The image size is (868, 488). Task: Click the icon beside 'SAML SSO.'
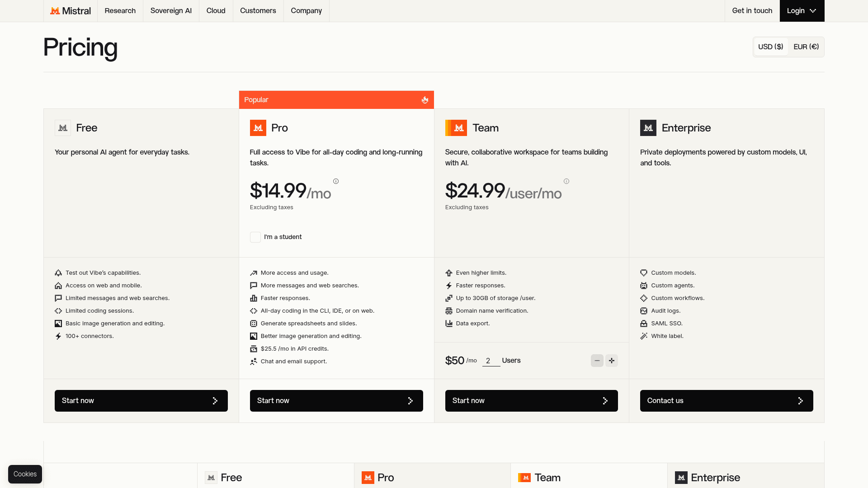(644, 324)
